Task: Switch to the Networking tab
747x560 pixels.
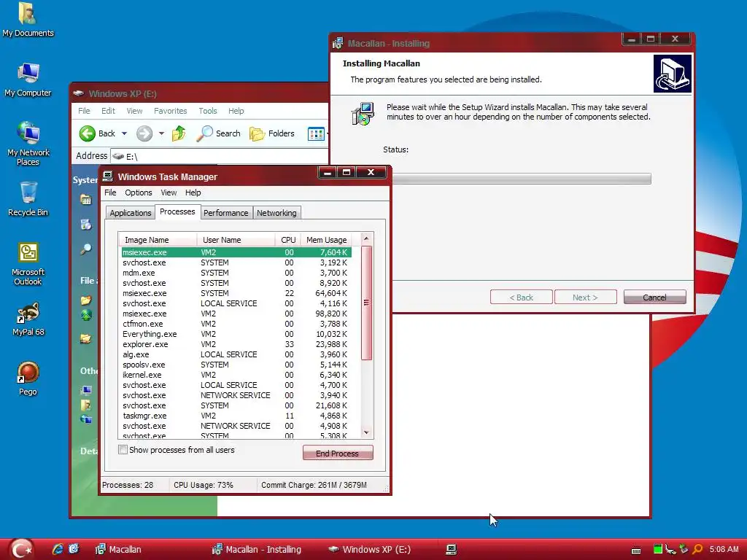Action: [x=276, y=213]
